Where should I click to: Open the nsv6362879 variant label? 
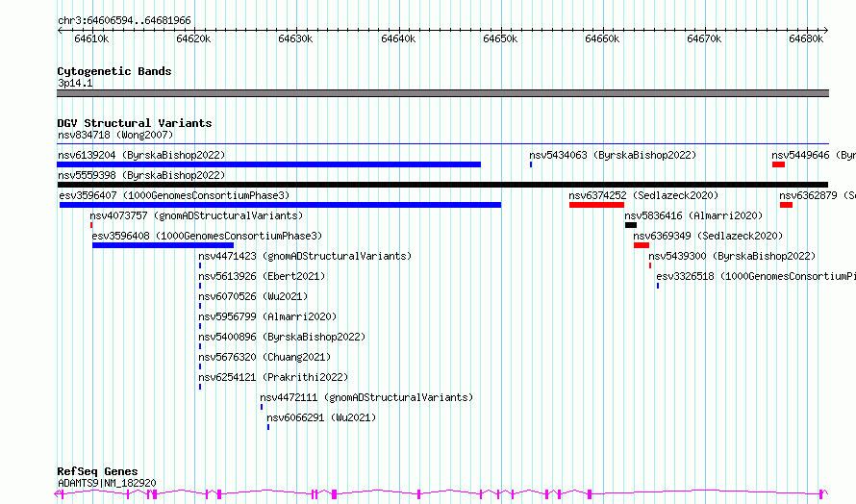(818, 195)
